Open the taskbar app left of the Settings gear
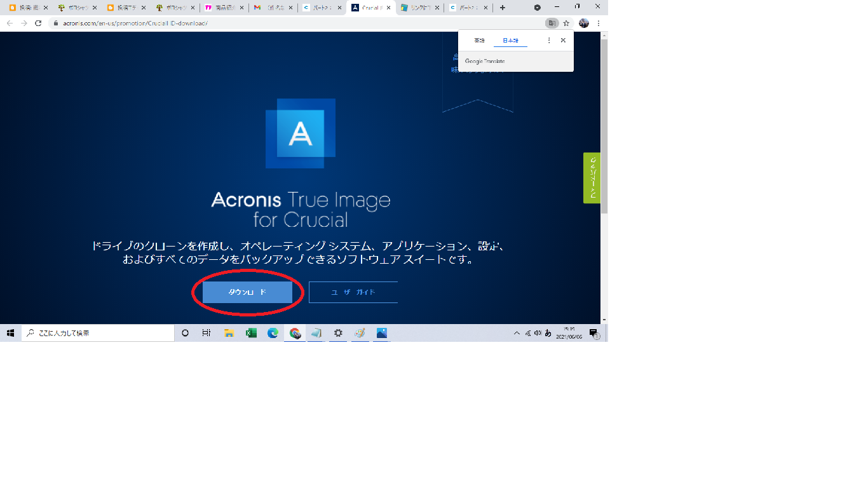 tap(316, 333)
